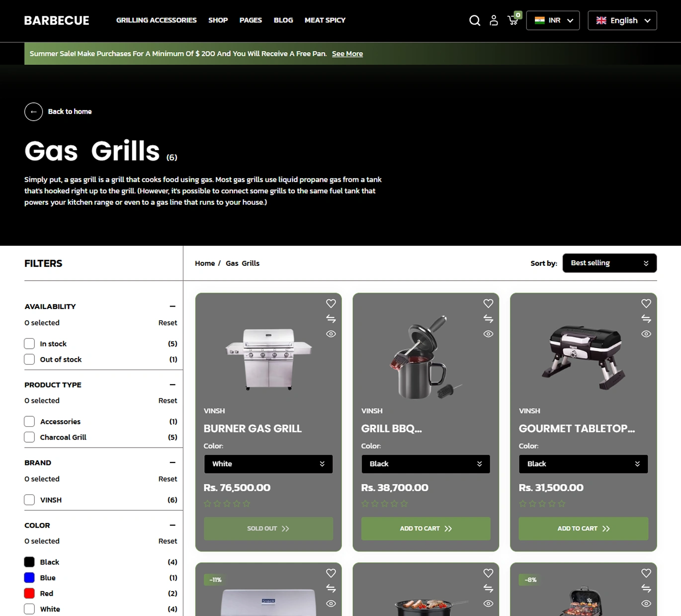Image resolution: width=681 pixels, height=616 pixels.
Task: Open the Pages menu
Action: pos(251,20)
